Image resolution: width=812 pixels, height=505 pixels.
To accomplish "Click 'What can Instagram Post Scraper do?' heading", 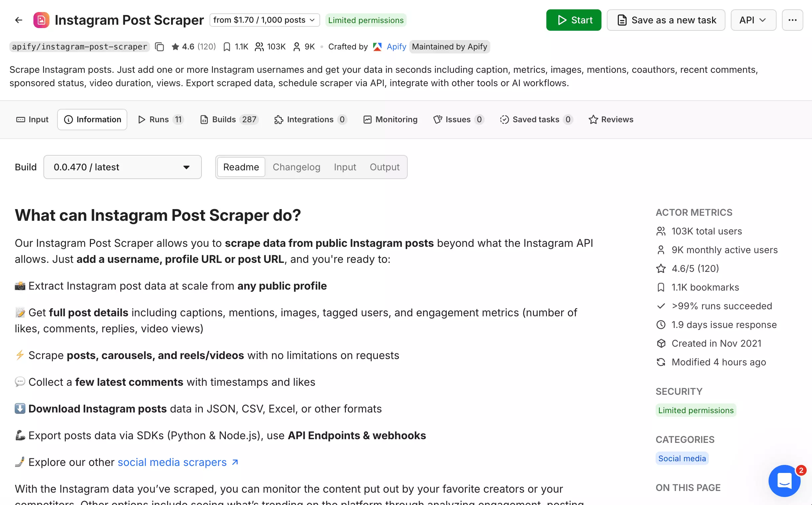I will [x=158, y=215].
